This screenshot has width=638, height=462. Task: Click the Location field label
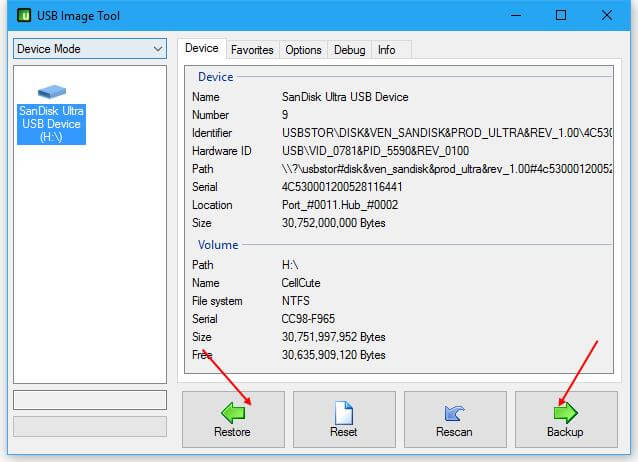pos(212,205)
